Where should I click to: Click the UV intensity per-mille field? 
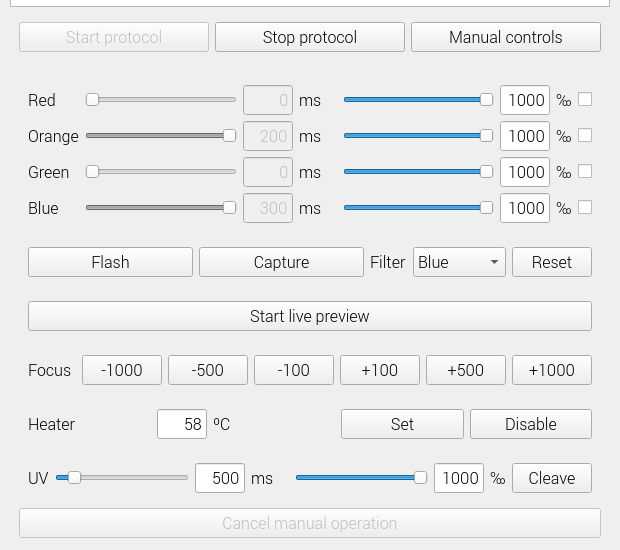(x=459, y=478)
